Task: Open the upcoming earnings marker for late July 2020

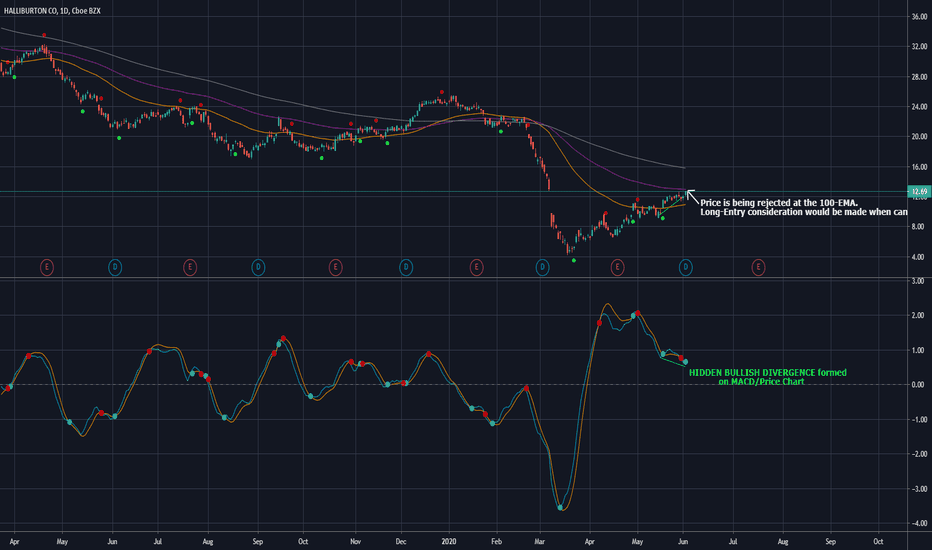Action: coord(758,268)
